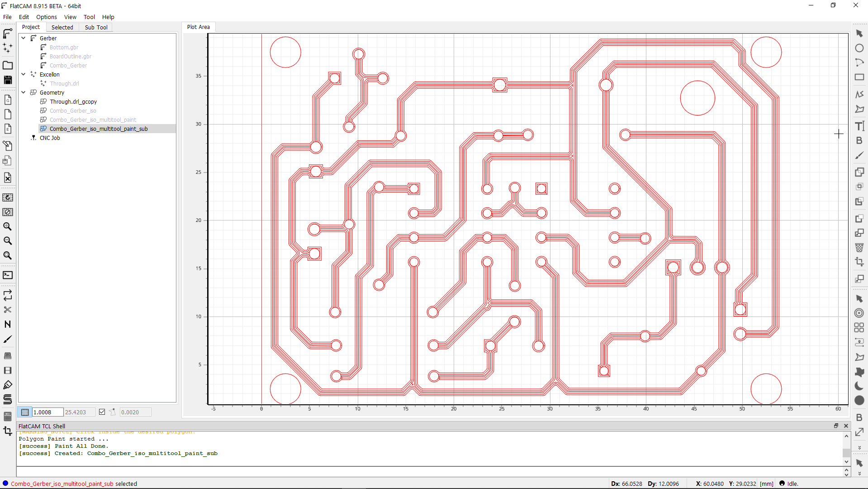Zoom to fit with the magnifier icon

click(x=8, y=255)
